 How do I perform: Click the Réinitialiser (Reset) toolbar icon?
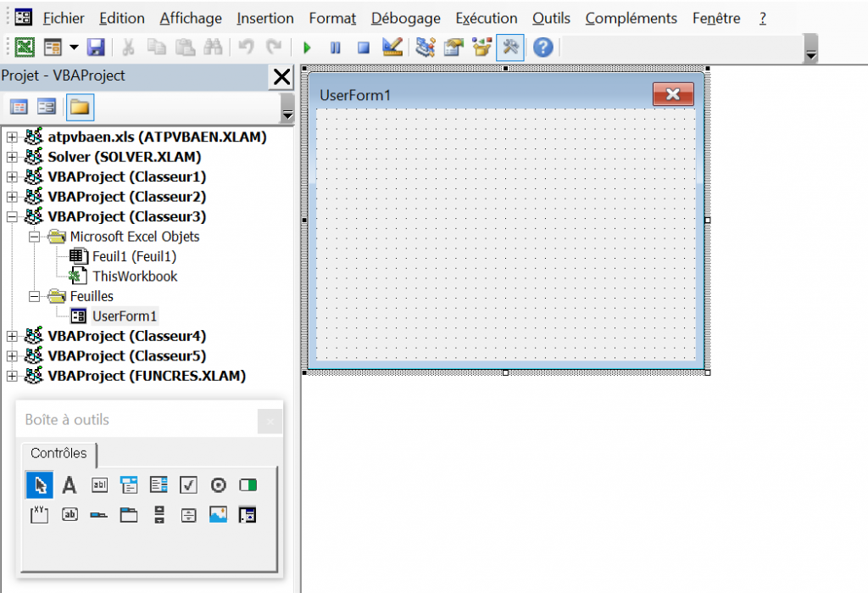tap(363, 47)
